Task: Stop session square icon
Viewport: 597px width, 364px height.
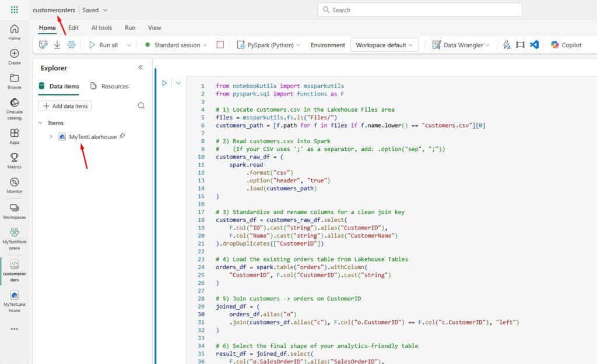Action: (220, 45)
